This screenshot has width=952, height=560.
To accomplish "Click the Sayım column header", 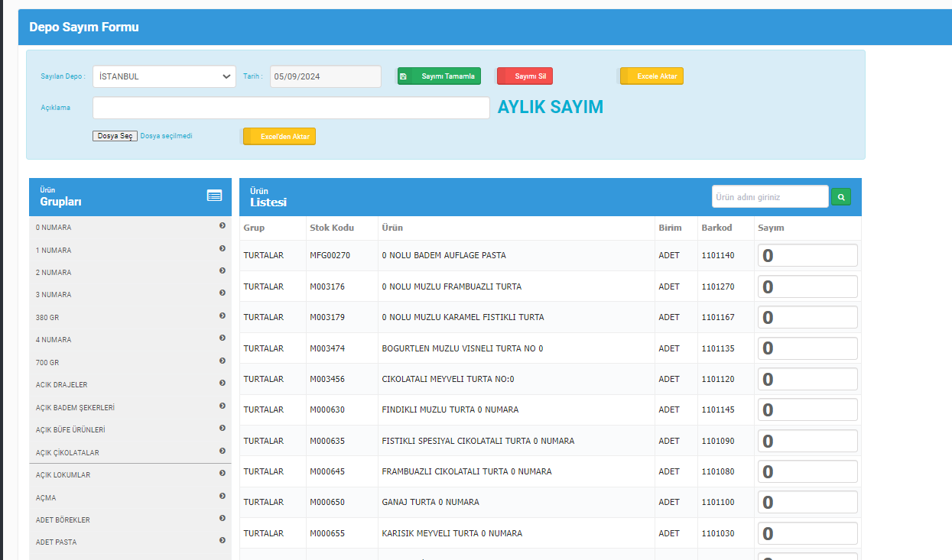I will tap(771, 228).
